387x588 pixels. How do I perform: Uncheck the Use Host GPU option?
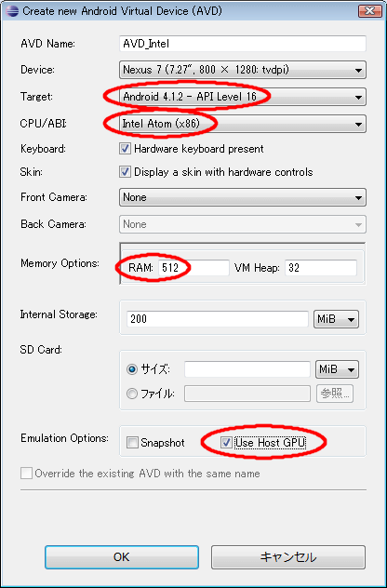(226, 443)
